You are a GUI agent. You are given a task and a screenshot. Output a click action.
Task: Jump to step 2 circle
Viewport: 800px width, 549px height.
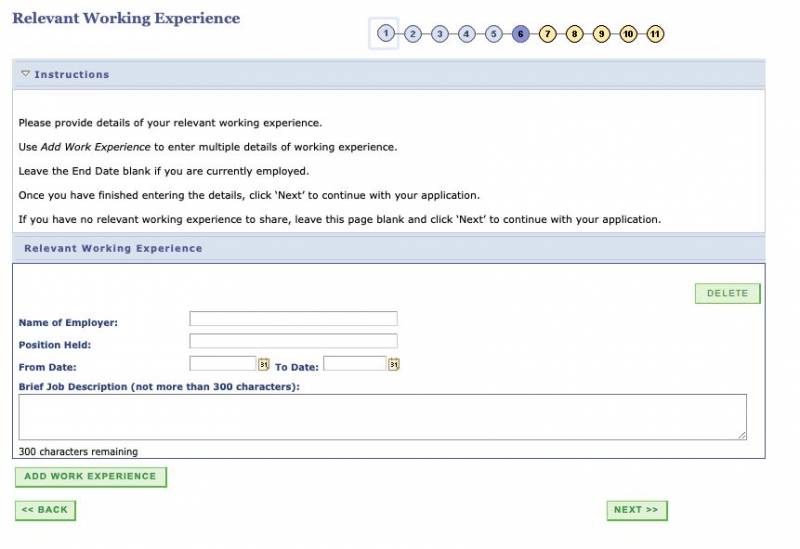[x=413, y=34]
